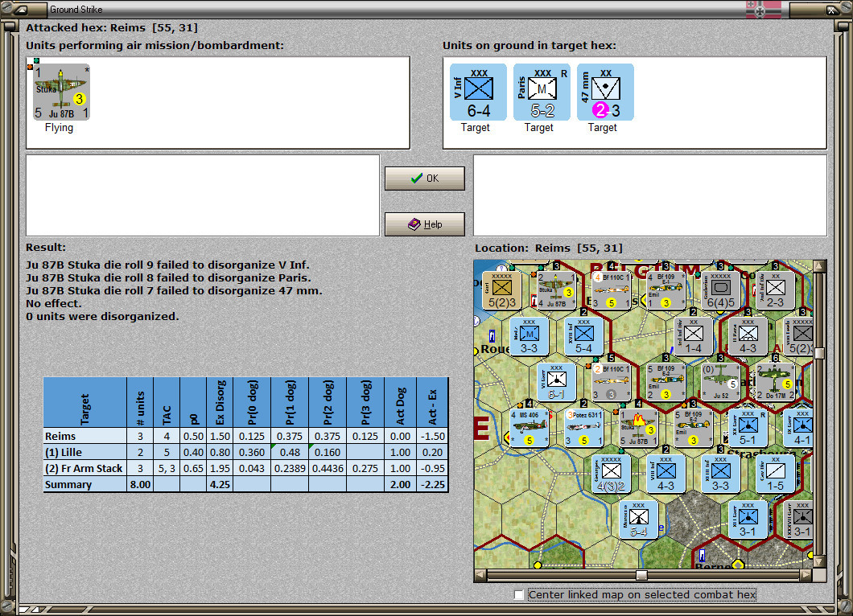The width and height of the screenshot is (853, 616).
Task: Click the VI Garr 6-1 garrison counter
Action: point(556,382)
